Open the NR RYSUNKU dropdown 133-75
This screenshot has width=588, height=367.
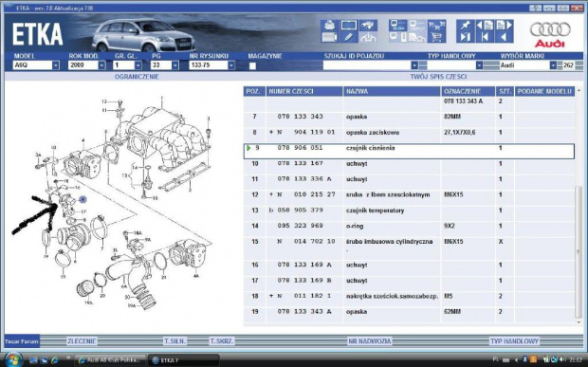click(x=231, y=65)
